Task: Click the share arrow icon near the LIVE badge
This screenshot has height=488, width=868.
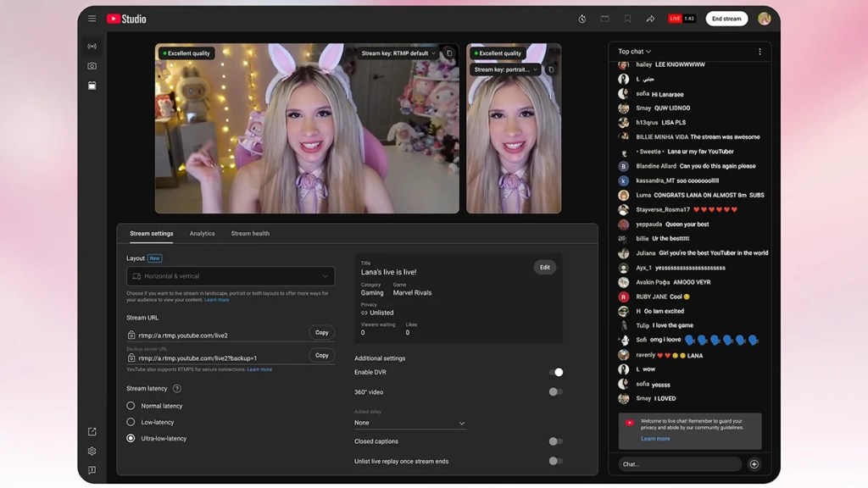Action: [x=650, y=18]
